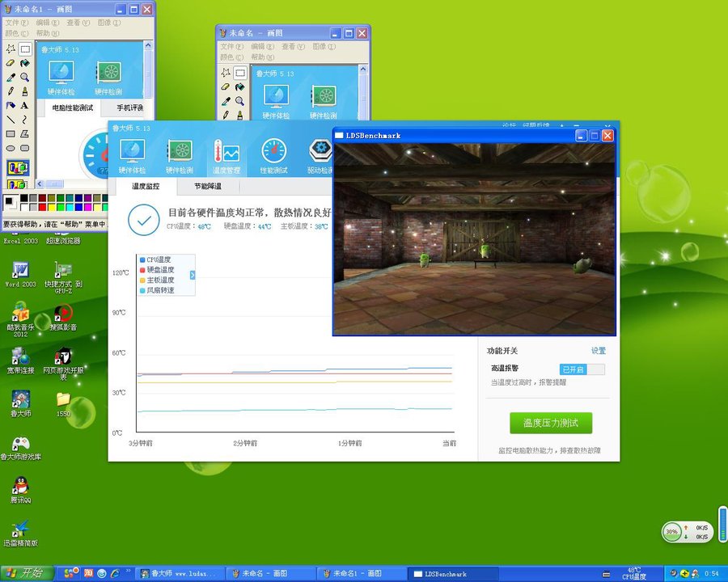Image resolution: width=728 pixels, height=582 pixels.
Task: Toggle the 高温报警 switch
Action: [582, 369]
